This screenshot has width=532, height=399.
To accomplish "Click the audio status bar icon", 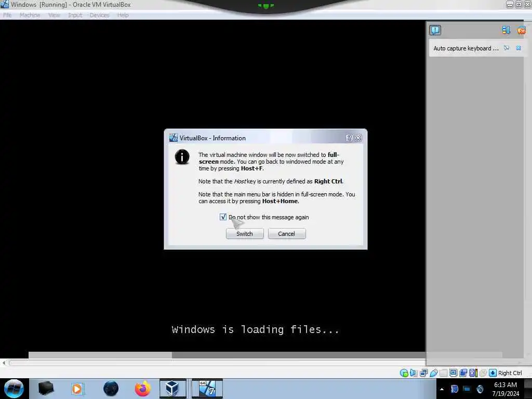I will (413, 373).
